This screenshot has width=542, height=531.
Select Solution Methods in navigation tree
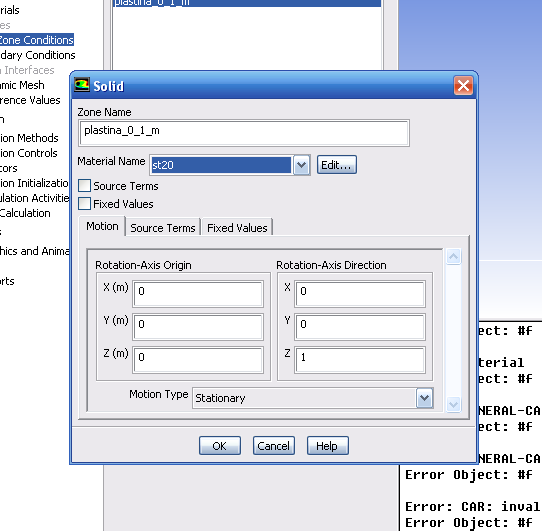29,138
